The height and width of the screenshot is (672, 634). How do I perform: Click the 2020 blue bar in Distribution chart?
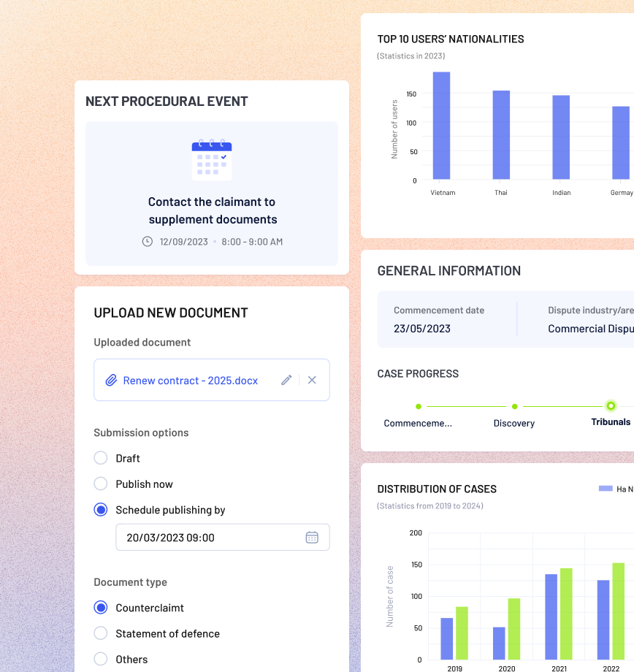(499, 644)
